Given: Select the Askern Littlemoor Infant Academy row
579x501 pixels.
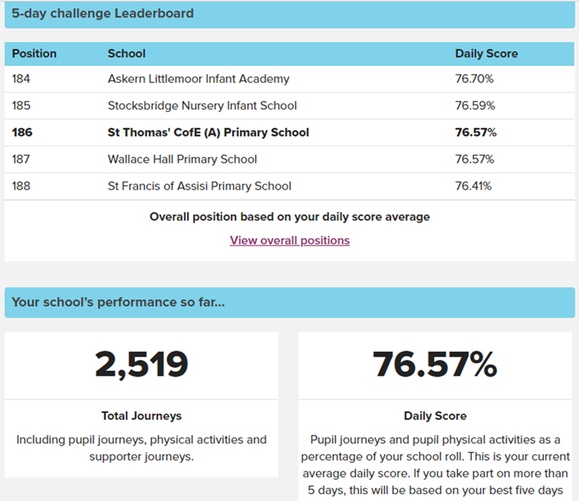Looking at the screenshot, I should tap(290, 79).
